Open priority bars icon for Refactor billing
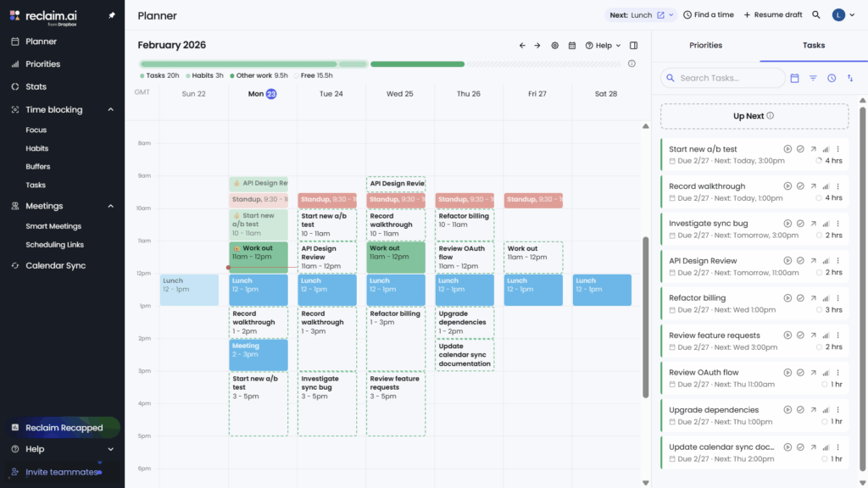The height and width of the screenshot is (488, 868). click(x=826, y=298)
